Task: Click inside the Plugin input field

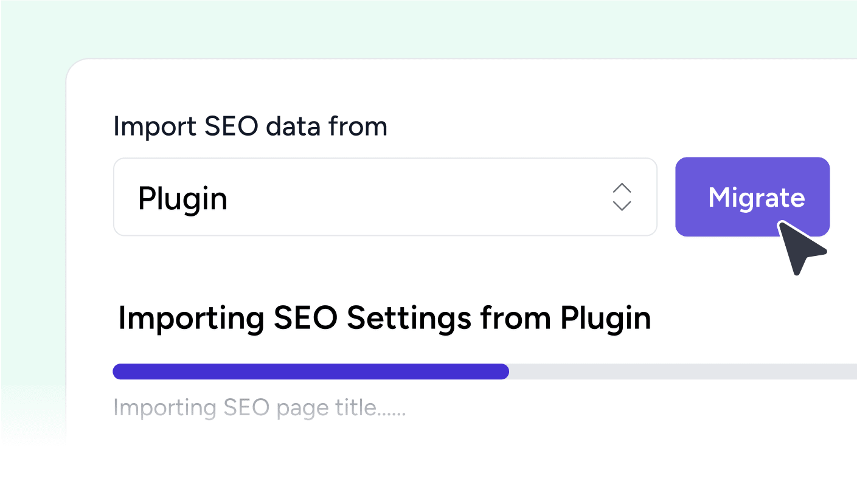Action: [x=365, y=197]
